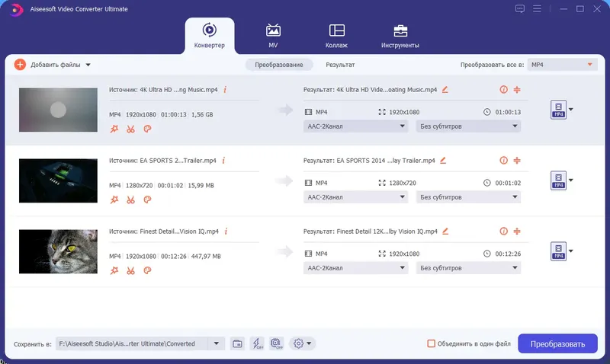Screen dimensions: 610x364
Task: Open the convert-all format MP4 dropdown
Action: (562, 65)
